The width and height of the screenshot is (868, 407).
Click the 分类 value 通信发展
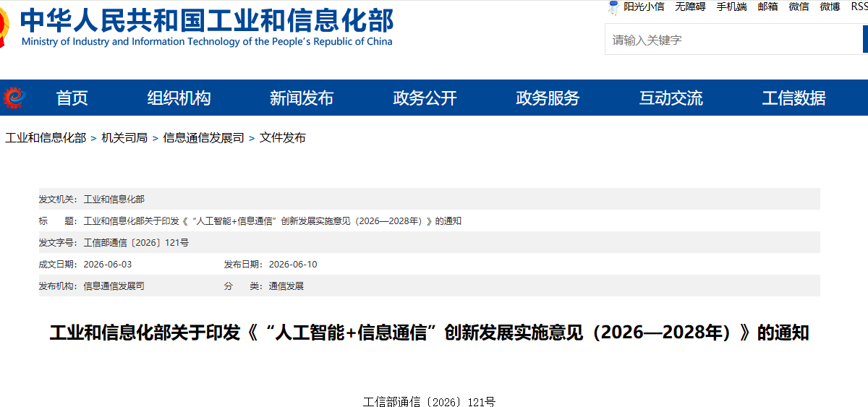[286, 286]
